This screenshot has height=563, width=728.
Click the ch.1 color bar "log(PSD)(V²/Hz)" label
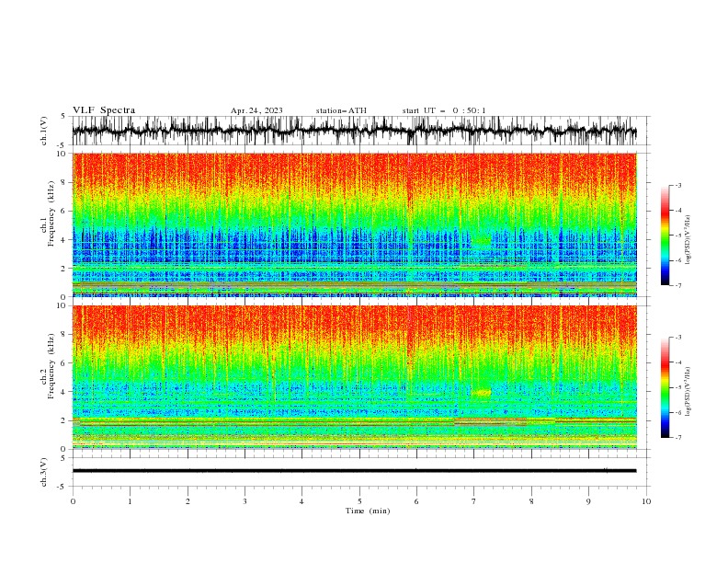[688, 240]
